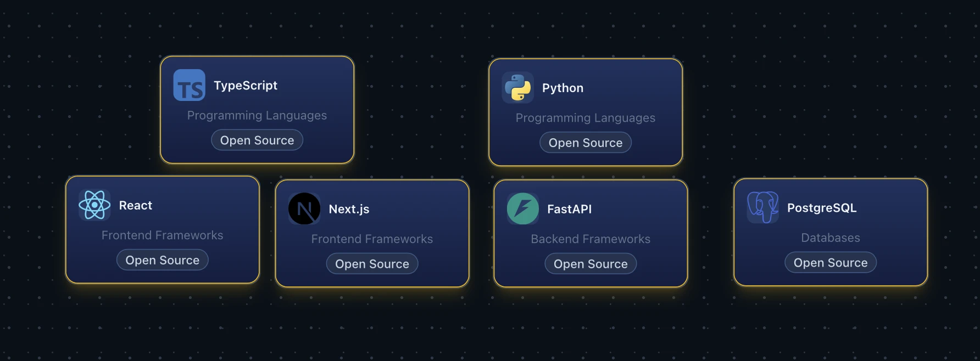The width and height of the screenshot is (980, 361).
Task: Select the React title text
Action: tap(136, 206)
